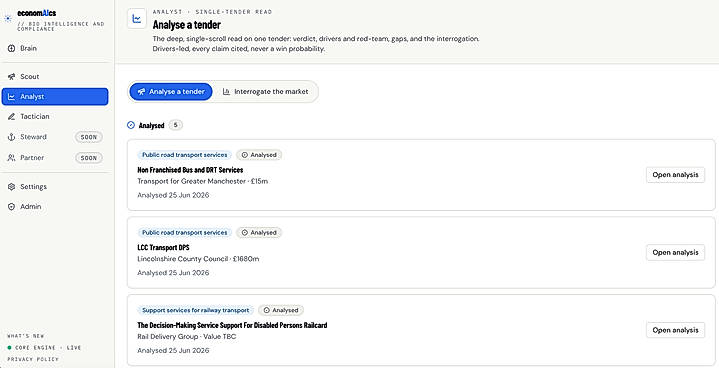Open Settings gear icon
The width and height of the screenshot is (719, 368).
[x=11, y=187]
